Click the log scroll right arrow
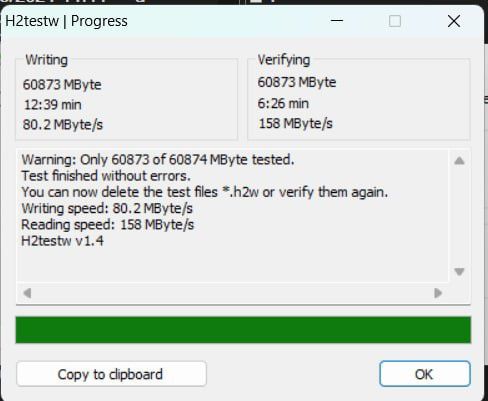 coord(438,293)
